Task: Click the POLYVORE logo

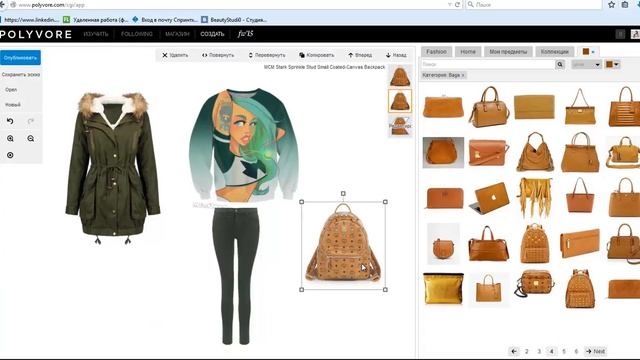Action: pyautogui.click(x=36, y=34)
